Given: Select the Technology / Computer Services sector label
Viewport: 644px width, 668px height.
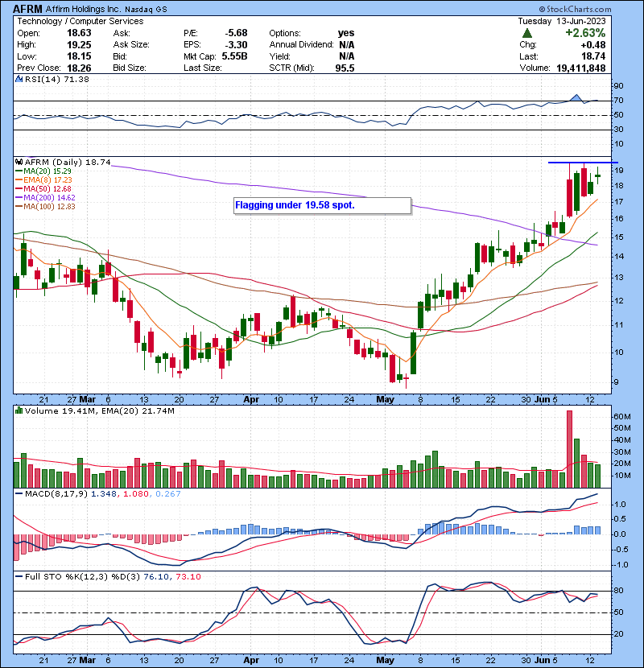Looking at the screenshot, I should click(x=80, y=21).
